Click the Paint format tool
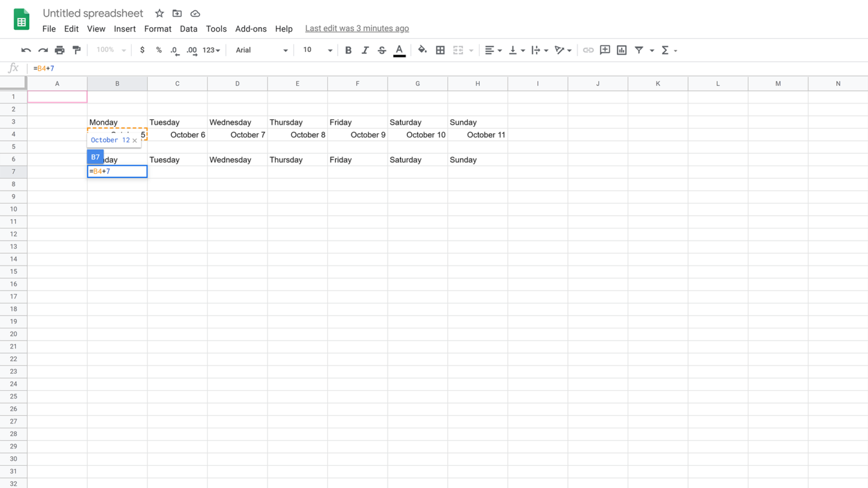 pos(77,50)
